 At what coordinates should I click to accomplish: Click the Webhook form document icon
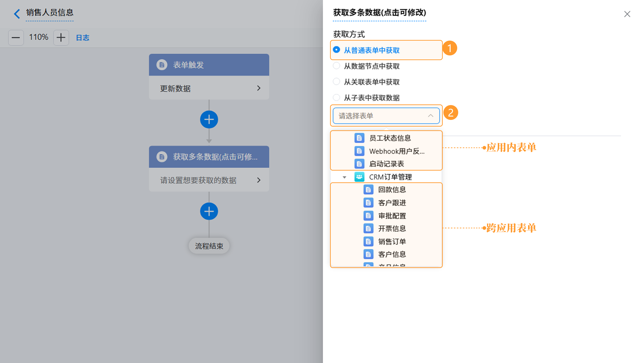point(359,151)
